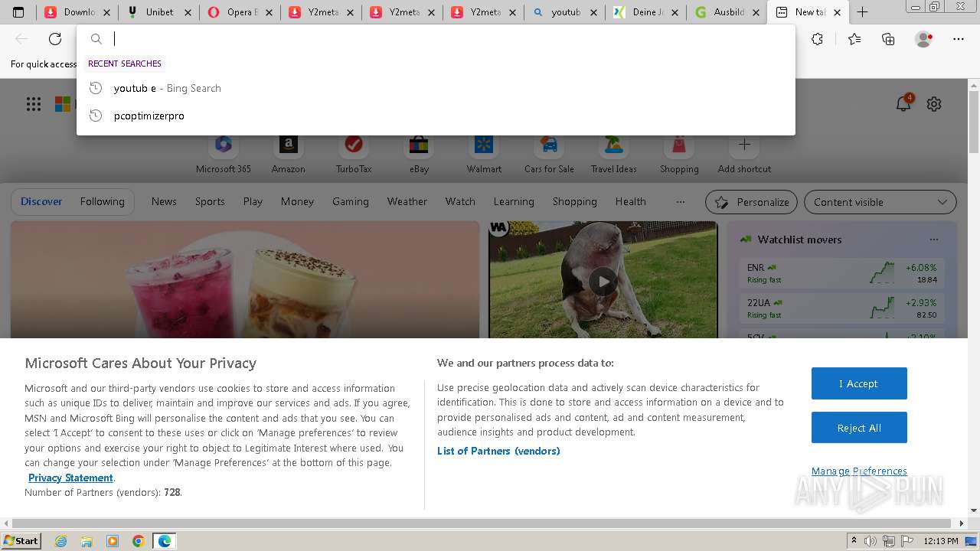The image size is (980, 551).
Task: Open the Walmart shortcut
Action: [484, 153]
